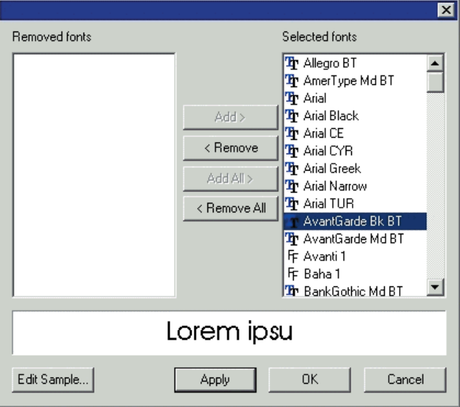
Task: Select Allegro BT in Selected fonts
Action: point(355,63)
